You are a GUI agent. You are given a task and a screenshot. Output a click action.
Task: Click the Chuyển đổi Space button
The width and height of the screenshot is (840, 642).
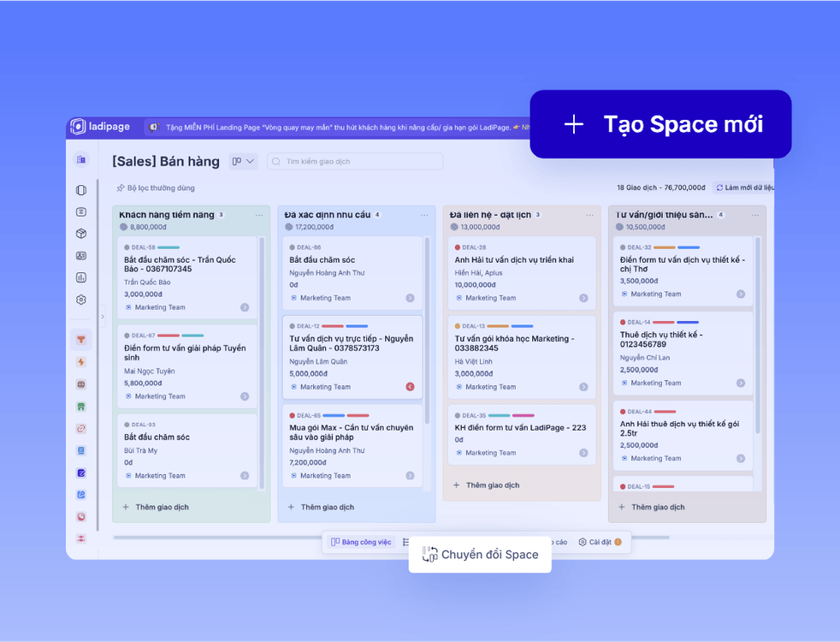[x=480, y=555]
